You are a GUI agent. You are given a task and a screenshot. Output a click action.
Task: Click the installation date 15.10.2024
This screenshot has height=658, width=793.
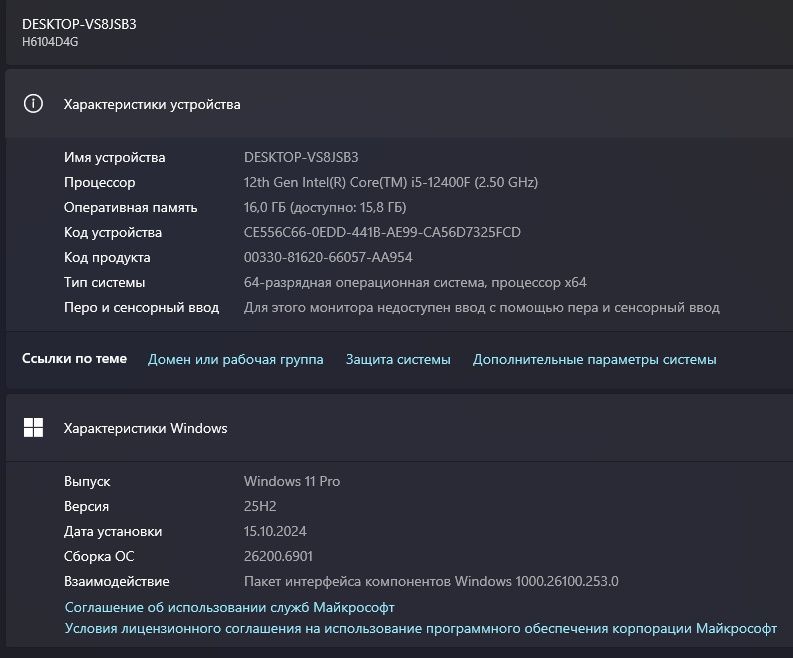[x=276, y=531]
